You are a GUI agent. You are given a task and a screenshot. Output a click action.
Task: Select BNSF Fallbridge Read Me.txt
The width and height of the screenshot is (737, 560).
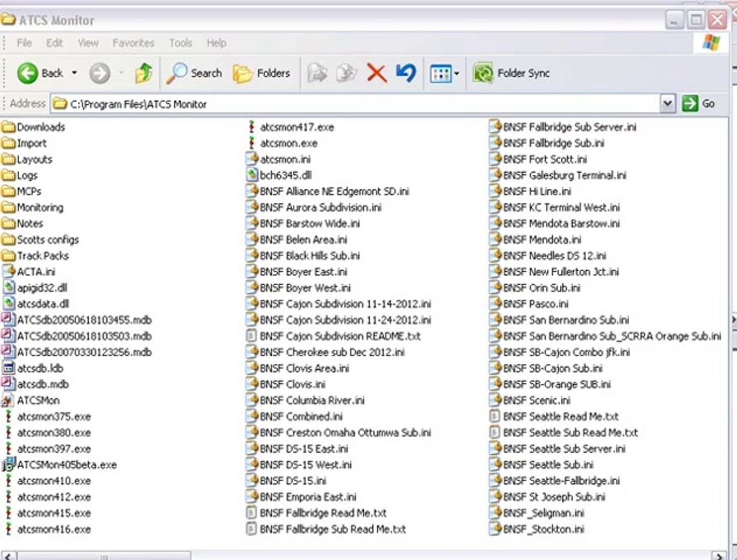[316, 513]
